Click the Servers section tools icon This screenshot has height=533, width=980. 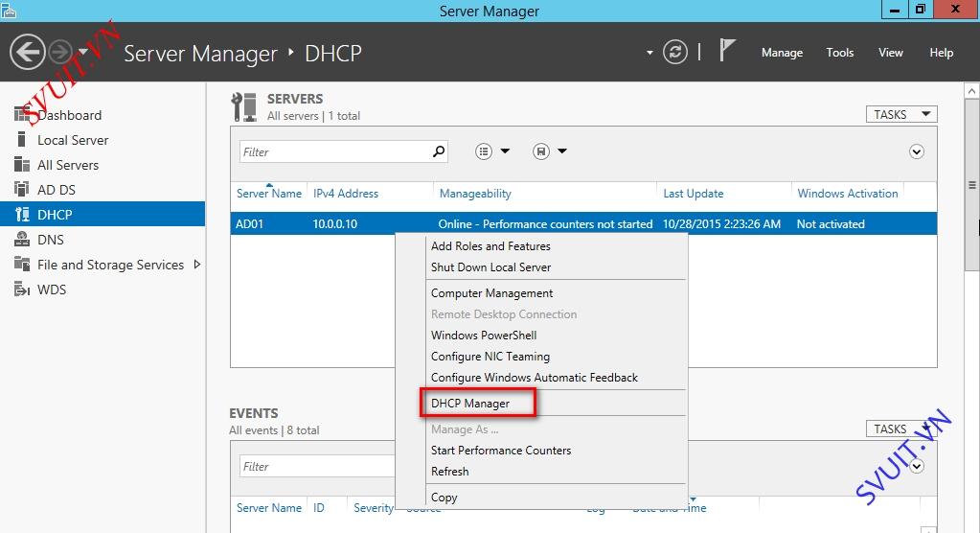point(243,107)
